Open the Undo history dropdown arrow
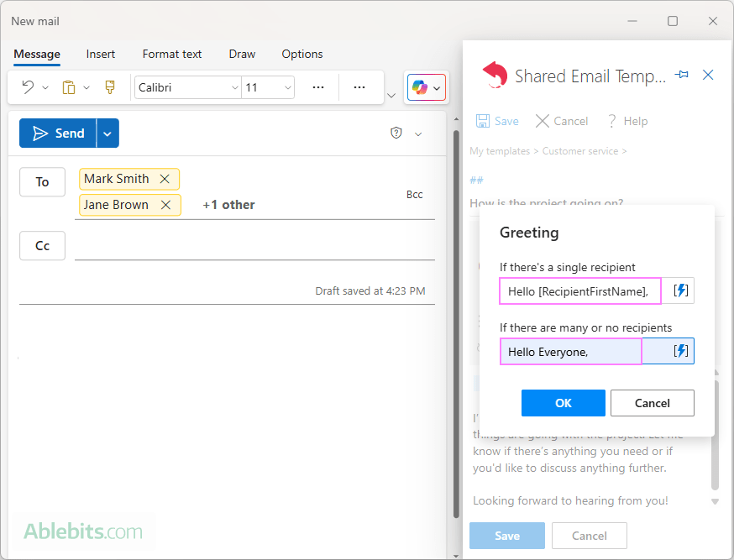Viewport: 734px width, 560px height. (45, 87)
